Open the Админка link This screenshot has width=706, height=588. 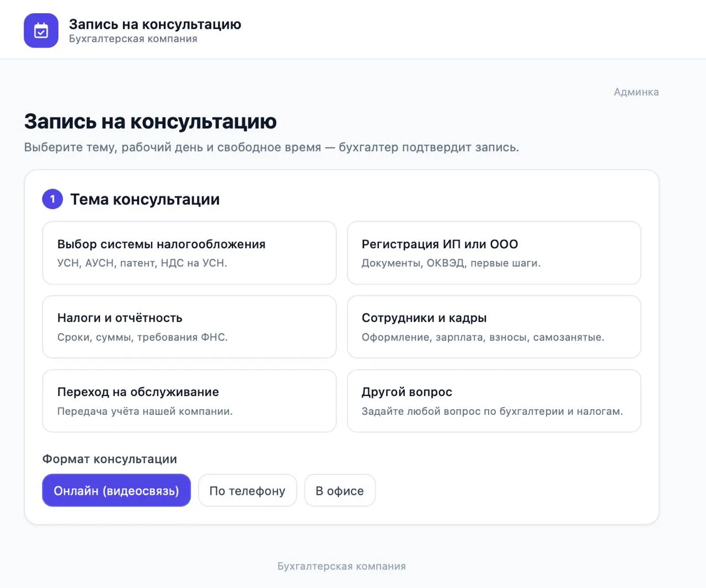(x=636, y=92)
